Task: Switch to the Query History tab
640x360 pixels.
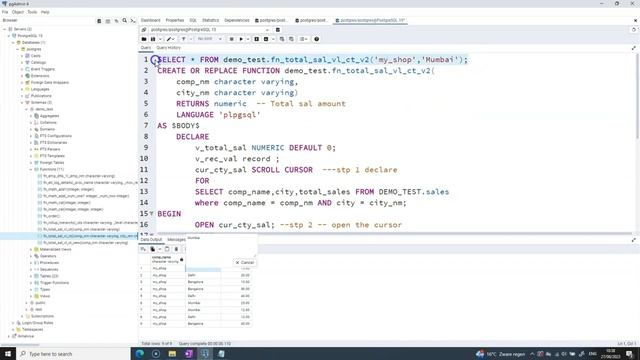Action: (169, 48)
